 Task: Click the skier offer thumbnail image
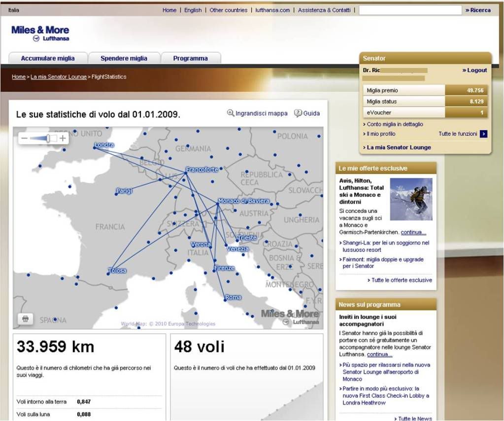click(x=411, y=199)
